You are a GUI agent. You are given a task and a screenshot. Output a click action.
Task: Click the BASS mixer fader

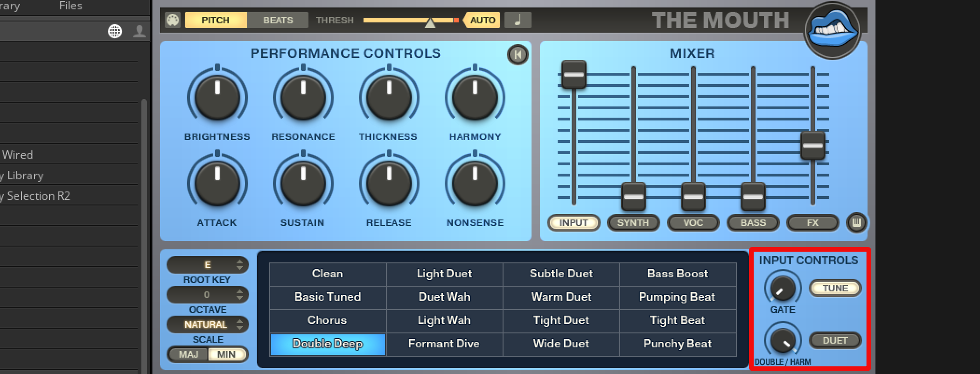pos(753,197)
